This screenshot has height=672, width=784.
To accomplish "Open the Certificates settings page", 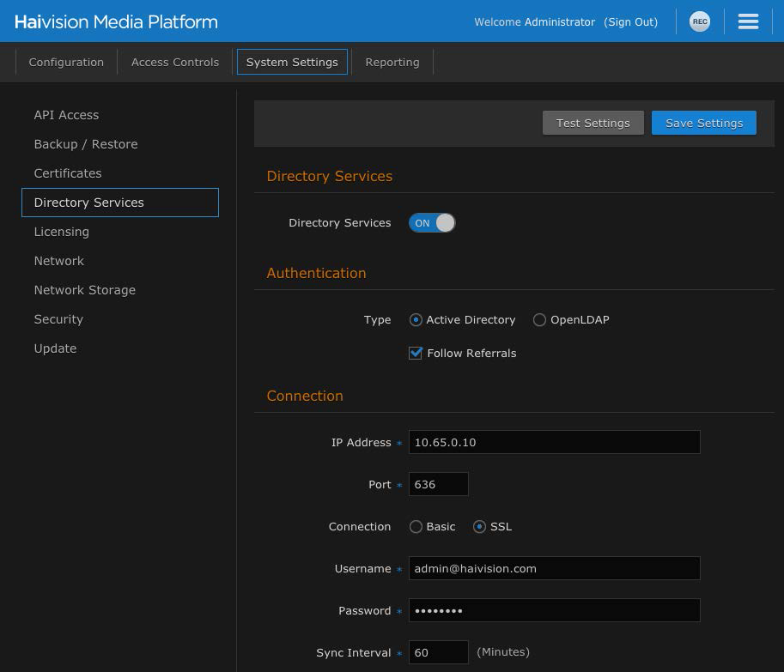I will [68, 173].
